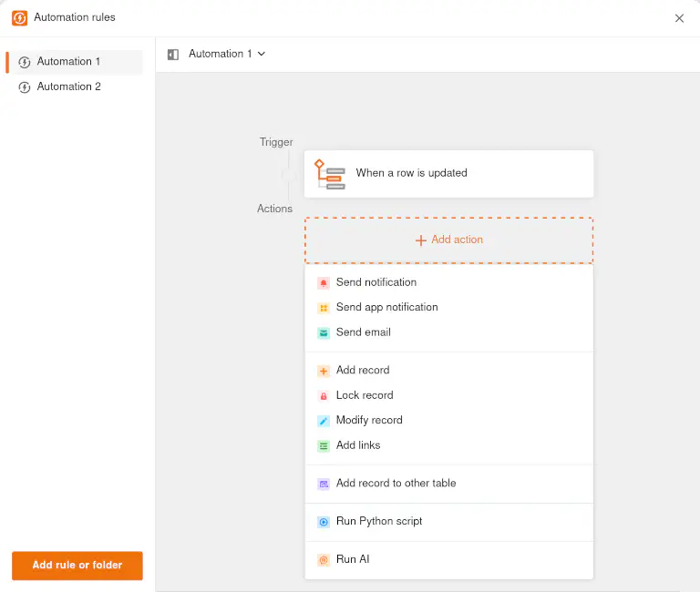Open the Automation 1 dropdown in header

pos(227,55)
